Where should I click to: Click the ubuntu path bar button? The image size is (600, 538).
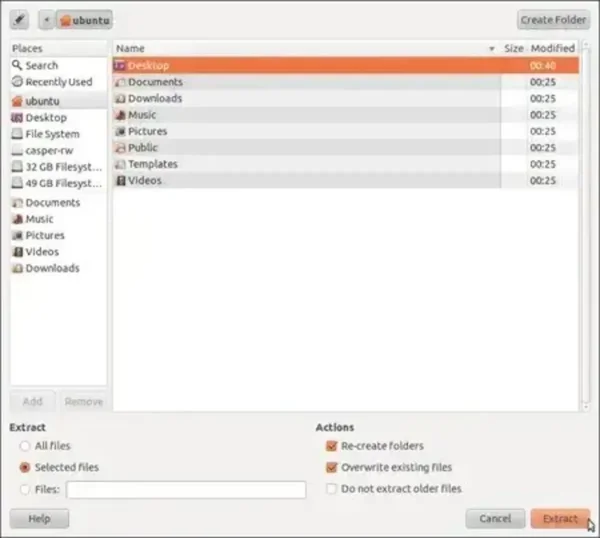(85, 20)
